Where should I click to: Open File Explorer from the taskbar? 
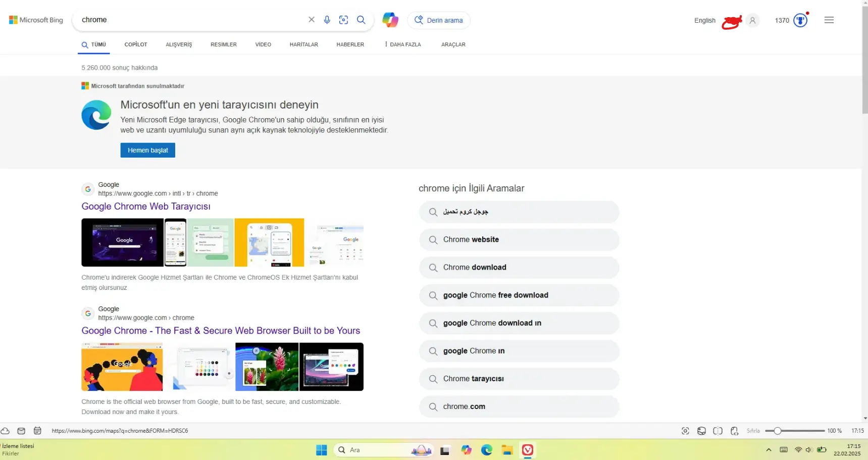click(507, 450)
